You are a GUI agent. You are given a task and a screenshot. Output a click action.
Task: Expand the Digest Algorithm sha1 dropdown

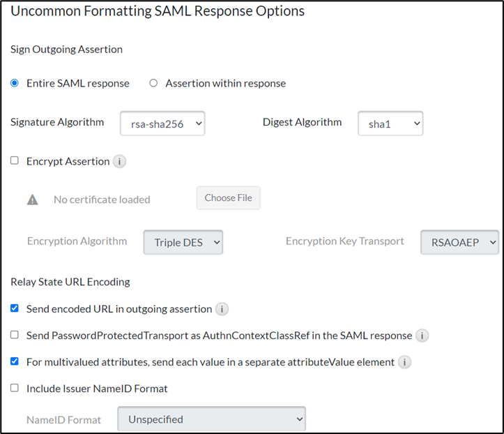tap(390, 124)
